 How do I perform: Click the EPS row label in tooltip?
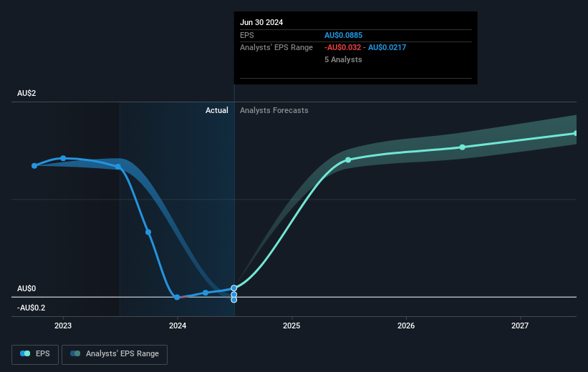tap(247, 35)
